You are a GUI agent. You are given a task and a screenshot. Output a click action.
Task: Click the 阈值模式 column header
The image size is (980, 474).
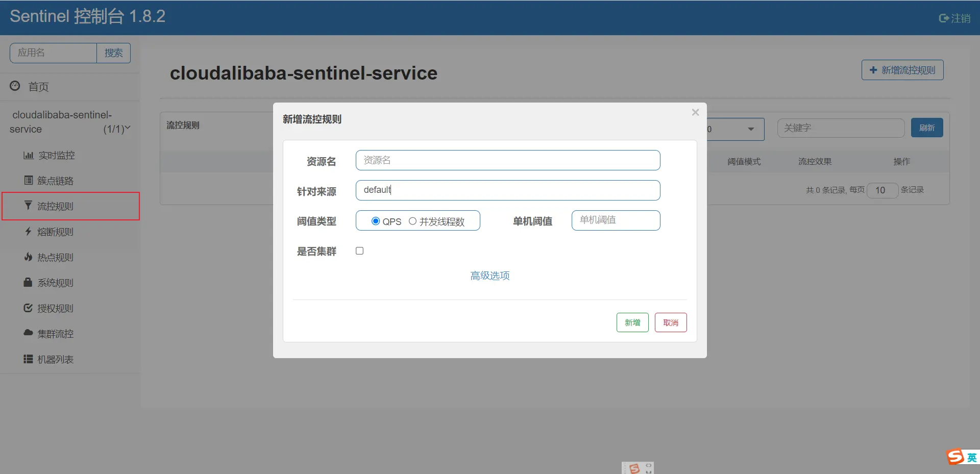coord(744,162)
